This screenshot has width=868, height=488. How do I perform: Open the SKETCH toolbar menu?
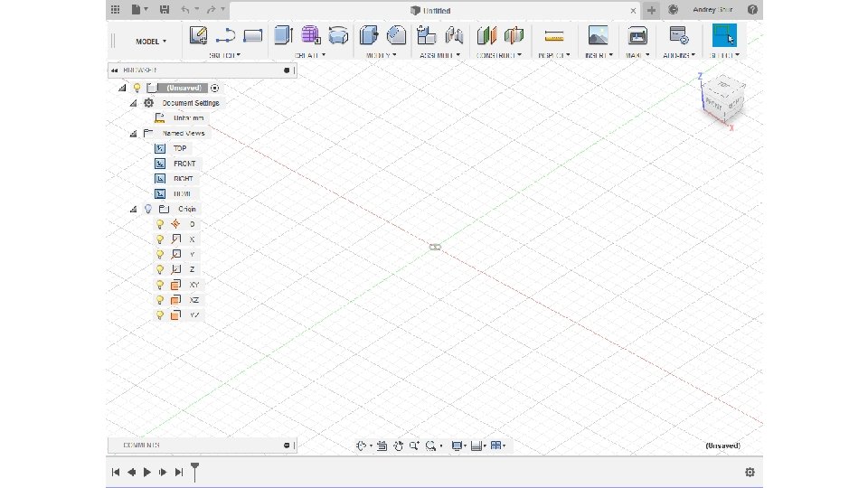click(225, 55)
